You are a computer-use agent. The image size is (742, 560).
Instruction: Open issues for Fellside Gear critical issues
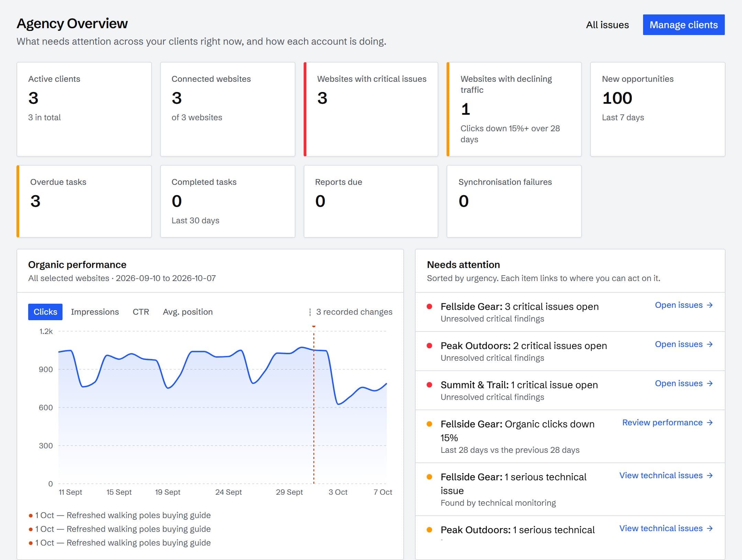tap(684, 305)
